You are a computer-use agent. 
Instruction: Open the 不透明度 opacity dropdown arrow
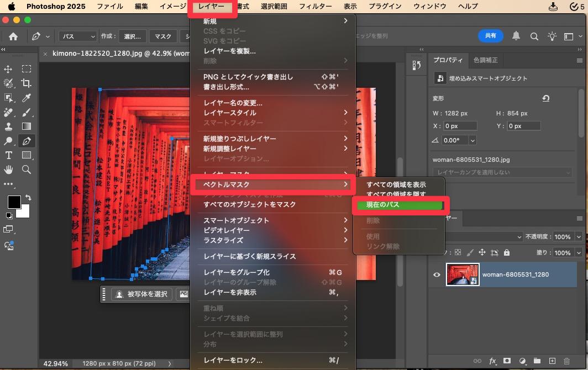[579, 237]
